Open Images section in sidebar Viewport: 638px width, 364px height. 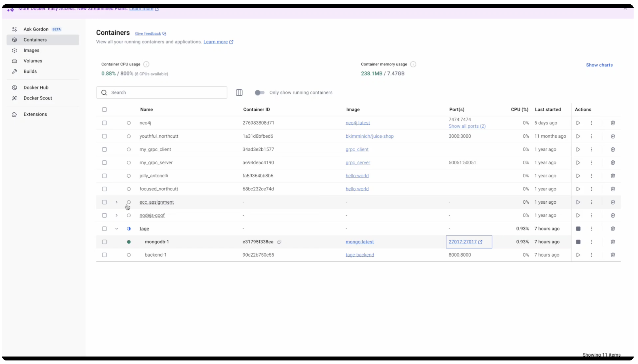(x=31, y=50)
